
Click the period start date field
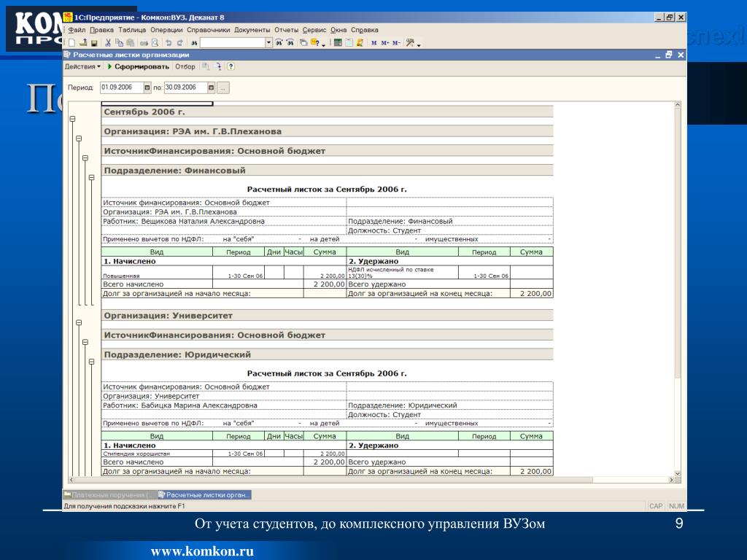tap(122, 87)
